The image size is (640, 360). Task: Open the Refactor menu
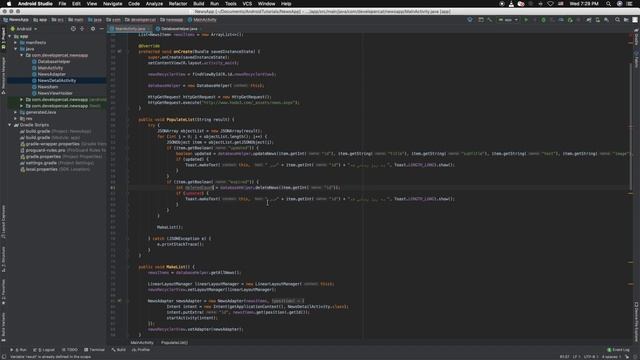click(178, 4)
